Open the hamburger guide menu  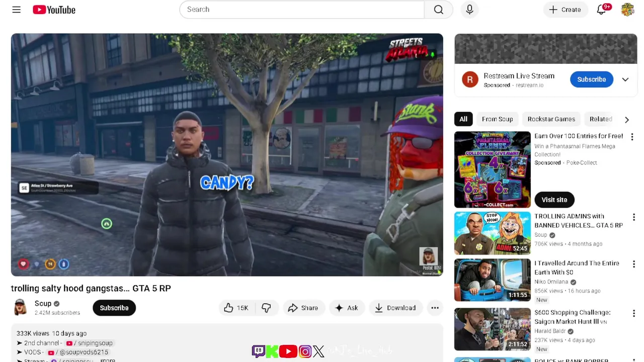point(16,10)
